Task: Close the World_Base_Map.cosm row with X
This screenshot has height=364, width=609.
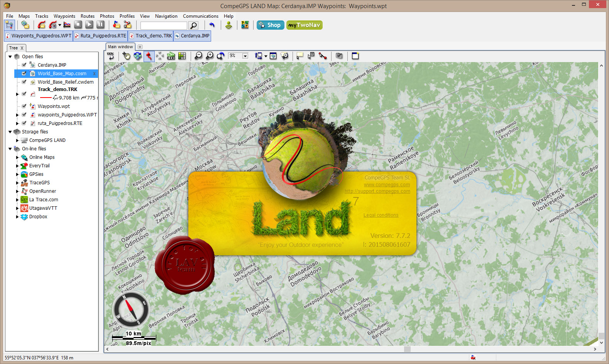Action: [x=94, y=74]
